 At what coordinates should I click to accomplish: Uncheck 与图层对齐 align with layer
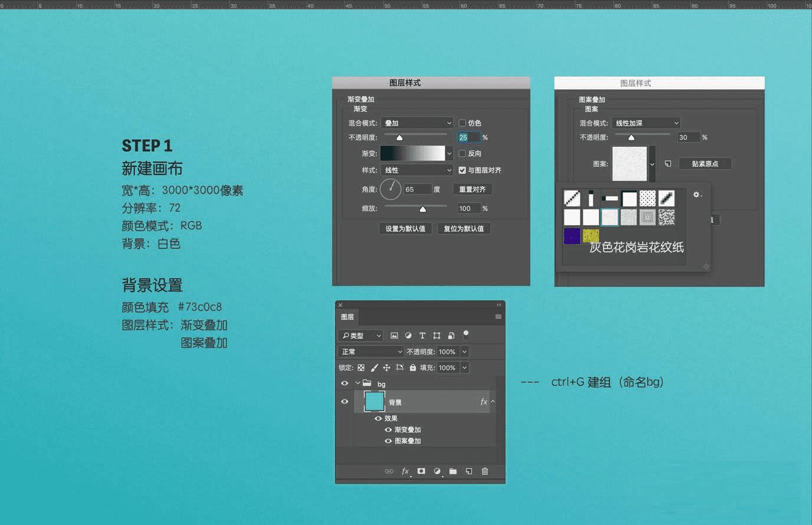(x=462, y=170)
